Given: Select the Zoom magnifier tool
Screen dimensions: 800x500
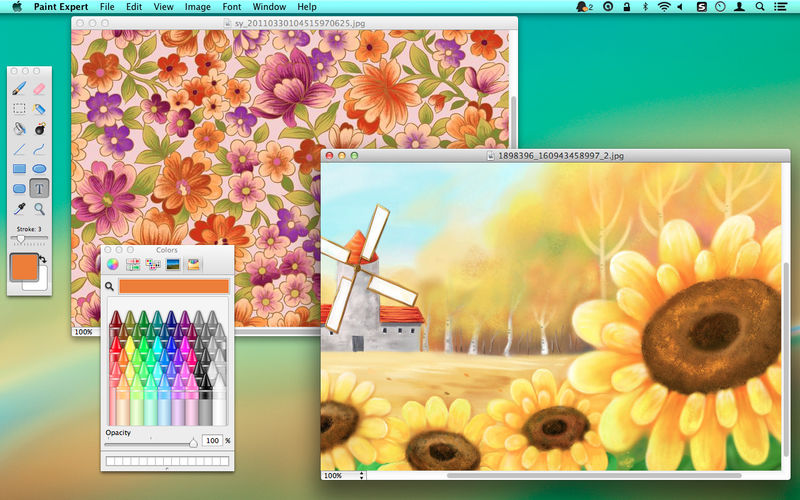Looking at the screenshot, I should tap(39, 208).
